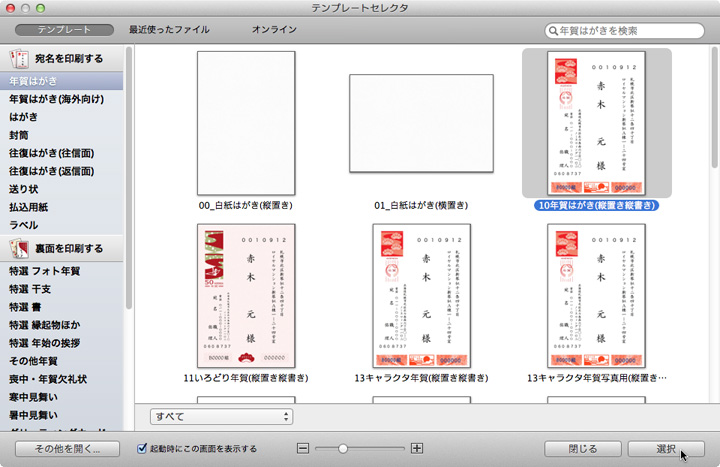Open the すべて filter dropdown
The width and height of the screenshot is (720, 467).
pos(221,415)
